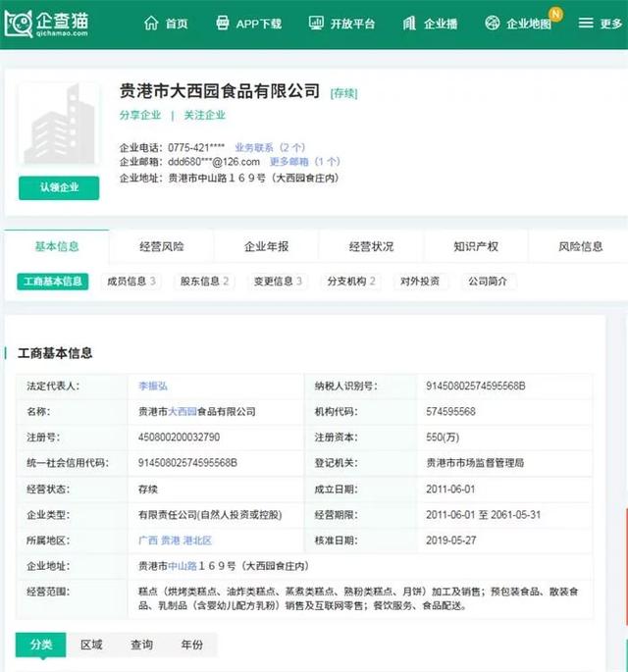Click the 关注企业 link

(x=205, y=116)
